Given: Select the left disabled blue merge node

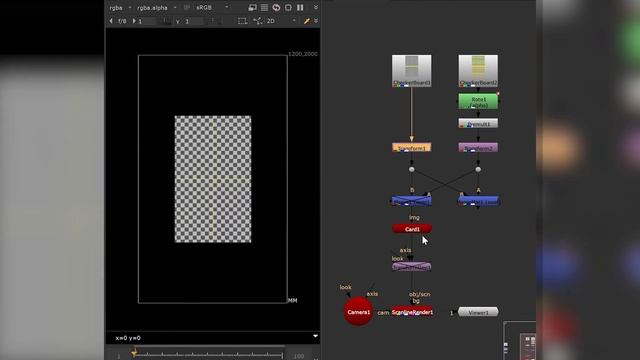Looking at the screenshot, I should pyautogui.click(x=411, y=200).
